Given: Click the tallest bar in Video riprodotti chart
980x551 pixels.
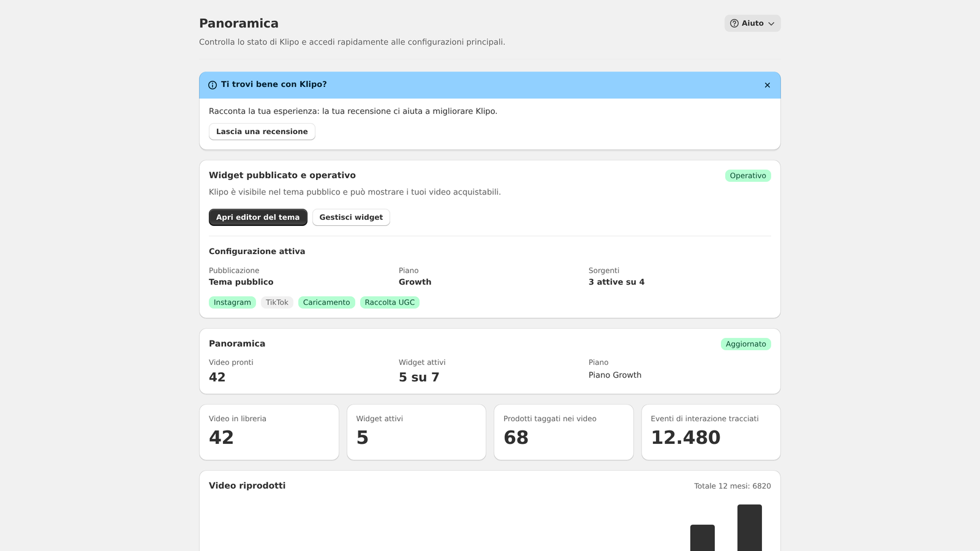Looking at the screenshot, I should point(750,528).
